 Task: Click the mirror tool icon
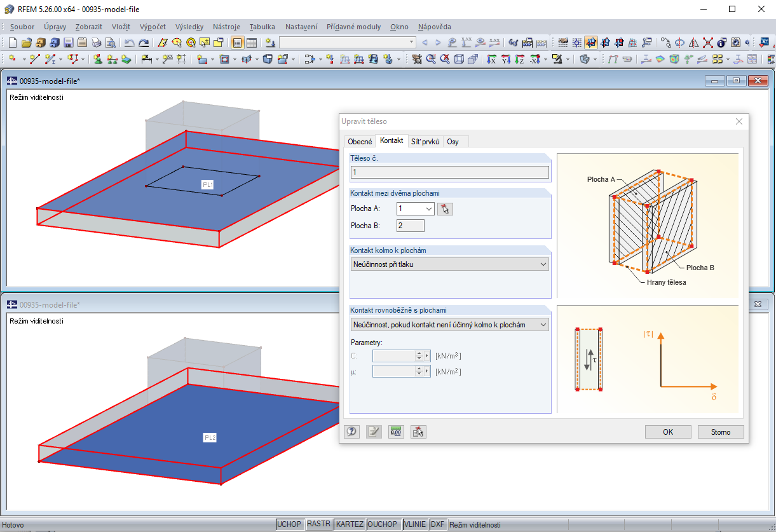pyautogui.click(x=693, y=43)
